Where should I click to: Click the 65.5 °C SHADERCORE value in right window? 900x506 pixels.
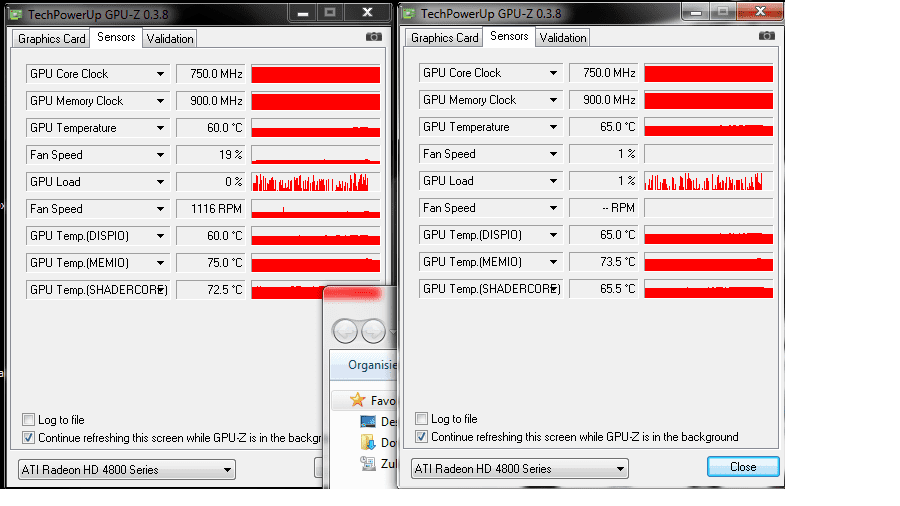point(604,289)
